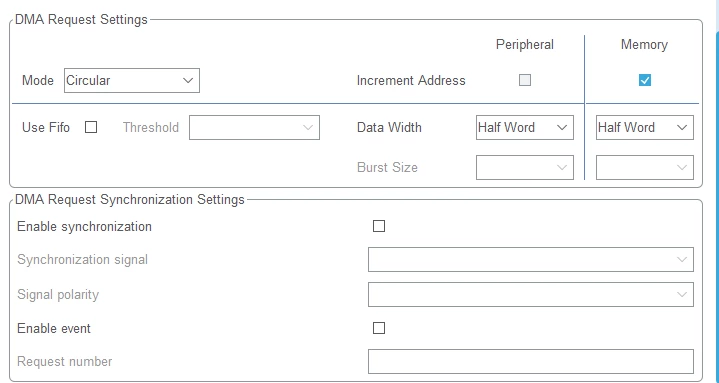Click the Use Fifo label text

coord(46,127)
